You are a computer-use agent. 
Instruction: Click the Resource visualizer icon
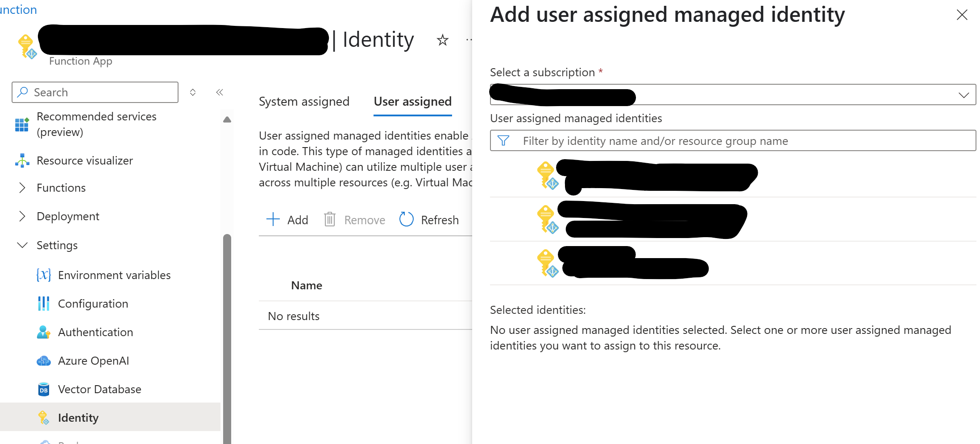(x=22, y=160)
